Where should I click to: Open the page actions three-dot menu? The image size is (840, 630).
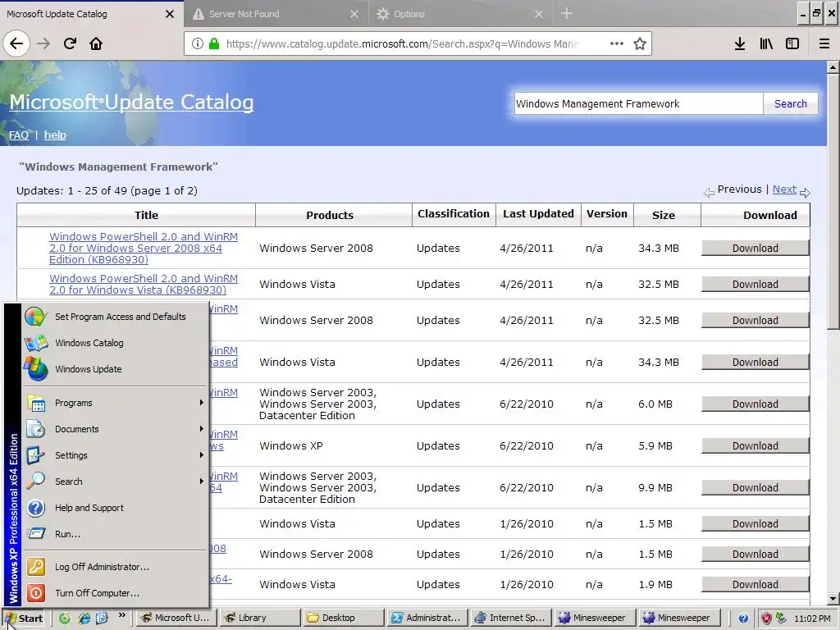617,44
